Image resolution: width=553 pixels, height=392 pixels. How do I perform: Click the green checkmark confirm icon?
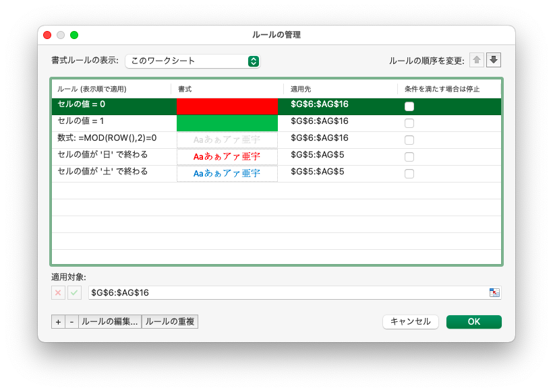74,292
